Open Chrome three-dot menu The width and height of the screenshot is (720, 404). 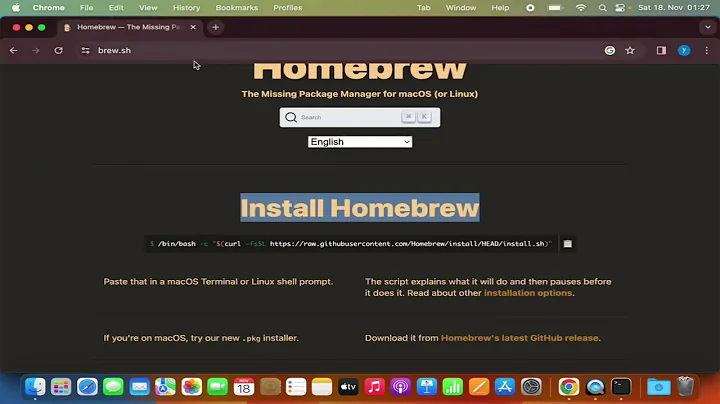[x=707, y=50]
